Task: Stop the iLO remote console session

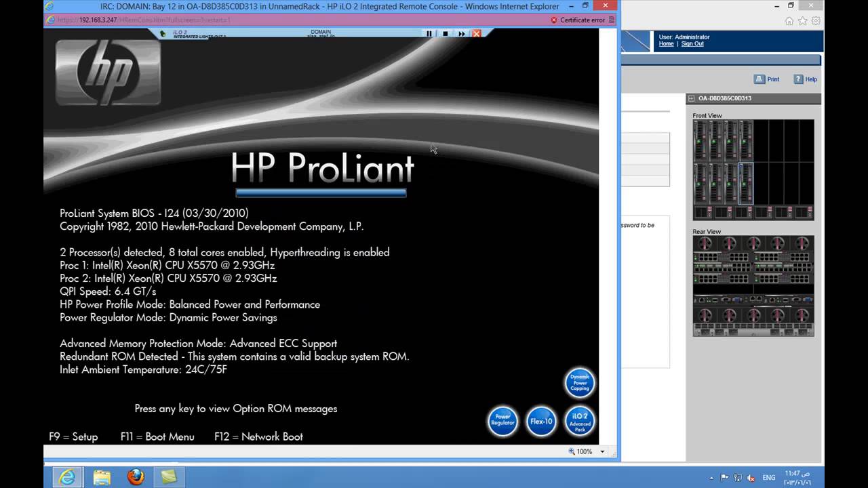Action: pyautogui.click(x=445, y=33)
